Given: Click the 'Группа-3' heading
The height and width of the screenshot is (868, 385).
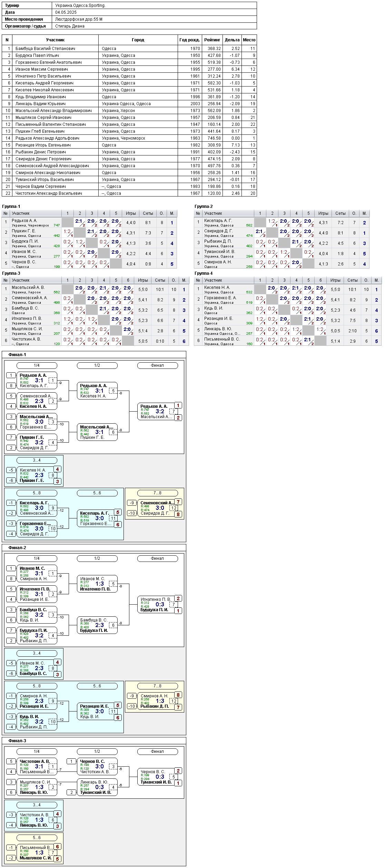Looking at the screenshot, I should pyautogui.click(x=11, y=273).
